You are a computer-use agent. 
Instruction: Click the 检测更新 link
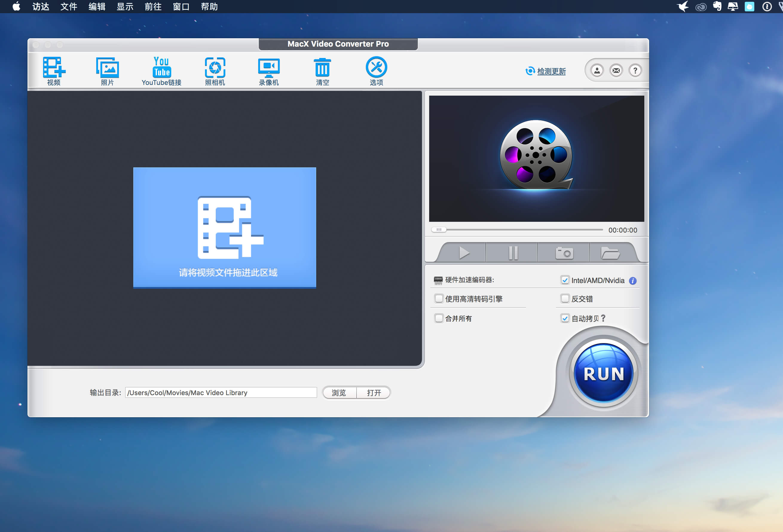[551, 71]
